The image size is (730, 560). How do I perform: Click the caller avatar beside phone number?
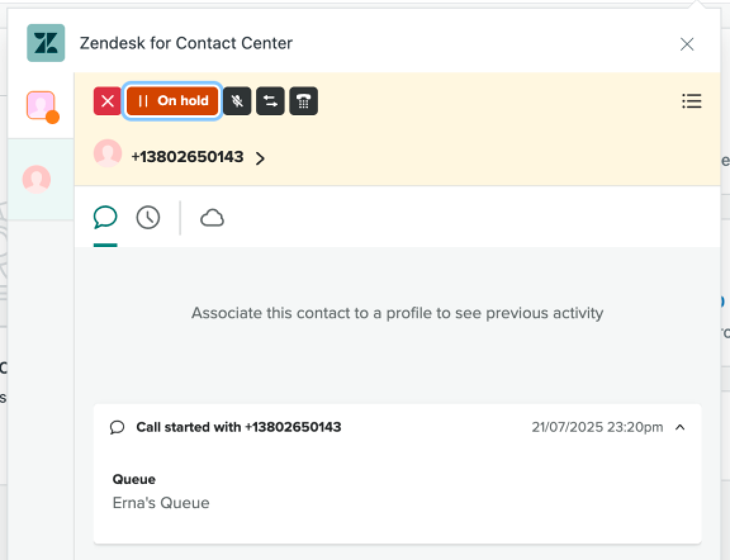click(x=108, y=153)
